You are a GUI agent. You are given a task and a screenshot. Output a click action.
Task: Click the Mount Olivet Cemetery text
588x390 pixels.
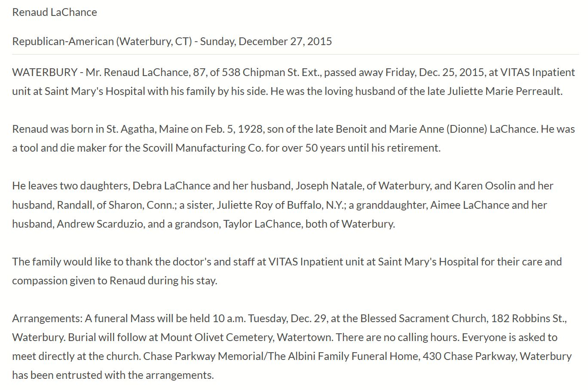pos(217,337)
